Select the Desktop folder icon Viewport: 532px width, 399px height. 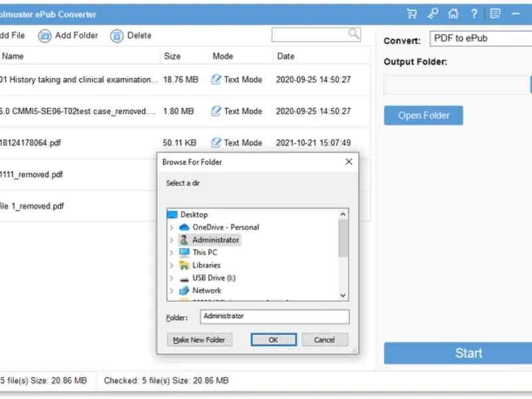coord(172,214)
